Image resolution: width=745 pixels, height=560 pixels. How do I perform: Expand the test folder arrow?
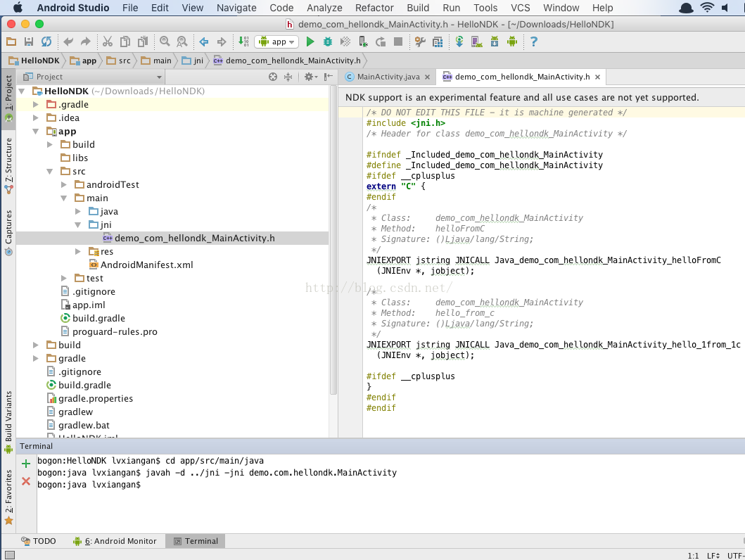click(x=64, y=278)
